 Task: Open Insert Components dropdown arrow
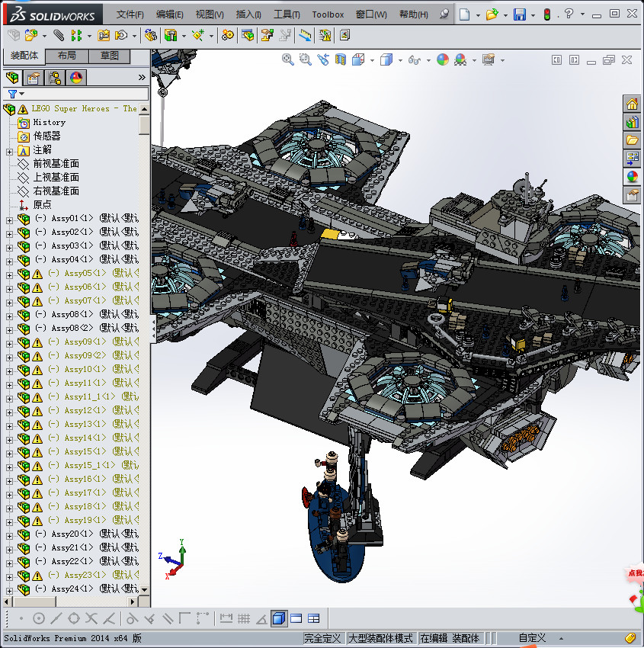(44, 37)
